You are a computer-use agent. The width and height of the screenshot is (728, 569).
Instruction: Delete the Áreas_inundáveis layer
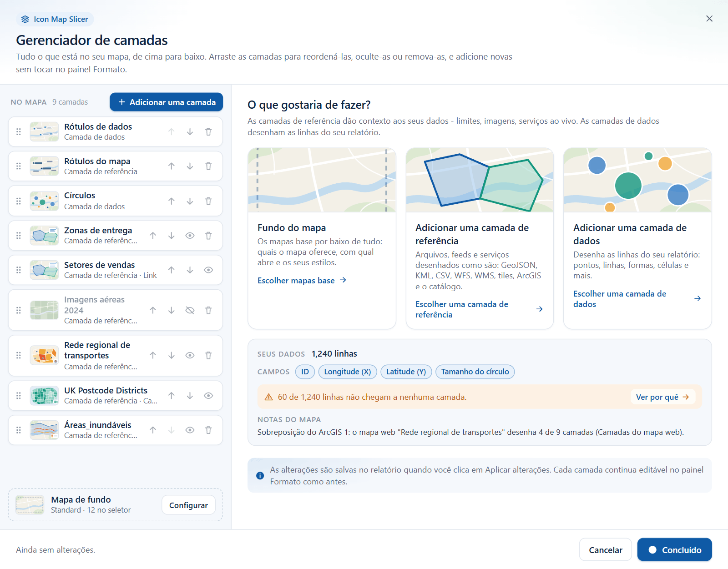(x=208, y=430)
